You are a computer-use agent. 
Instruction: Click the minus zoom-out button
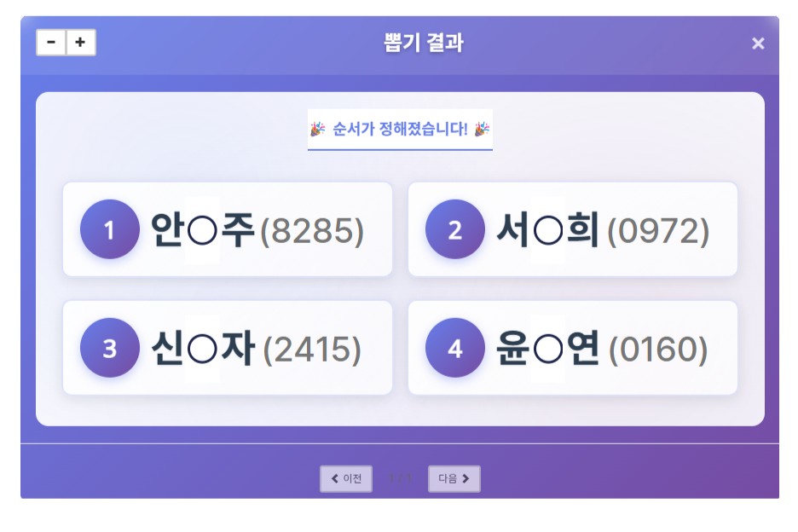click(51, 43)
